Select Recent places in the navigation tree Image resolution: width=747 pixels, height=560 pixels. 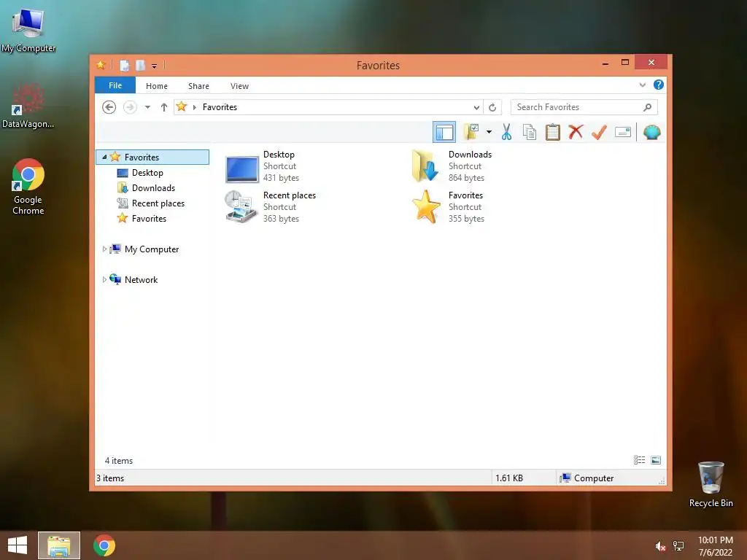pyautogui.click(x=158, y=203)
